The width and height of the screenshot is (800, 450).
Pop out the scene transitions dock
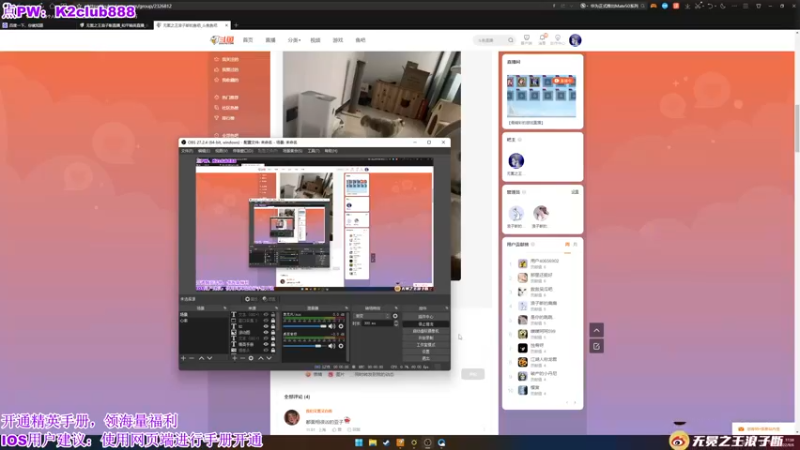(x=396, y=308)
